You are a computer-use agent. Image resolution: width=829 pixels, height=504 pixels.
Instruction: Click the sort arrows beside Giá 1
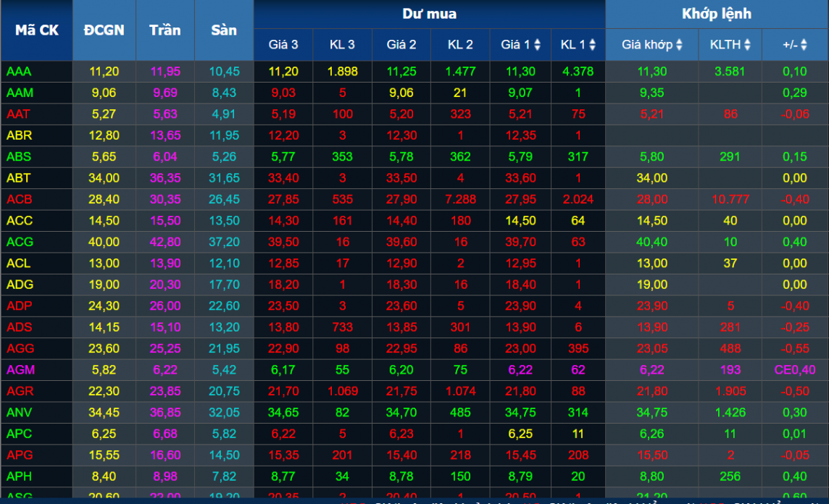[x=537, y=45]
